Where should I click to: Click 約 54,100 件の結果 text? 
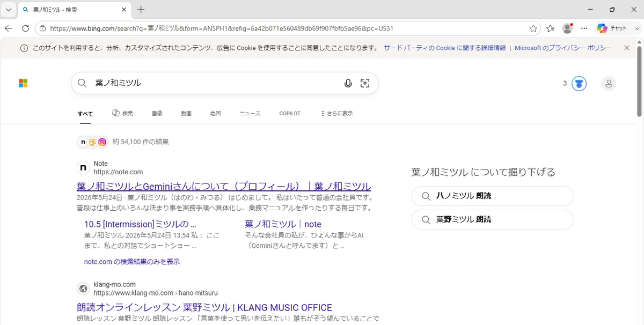(x=141, y=142)
